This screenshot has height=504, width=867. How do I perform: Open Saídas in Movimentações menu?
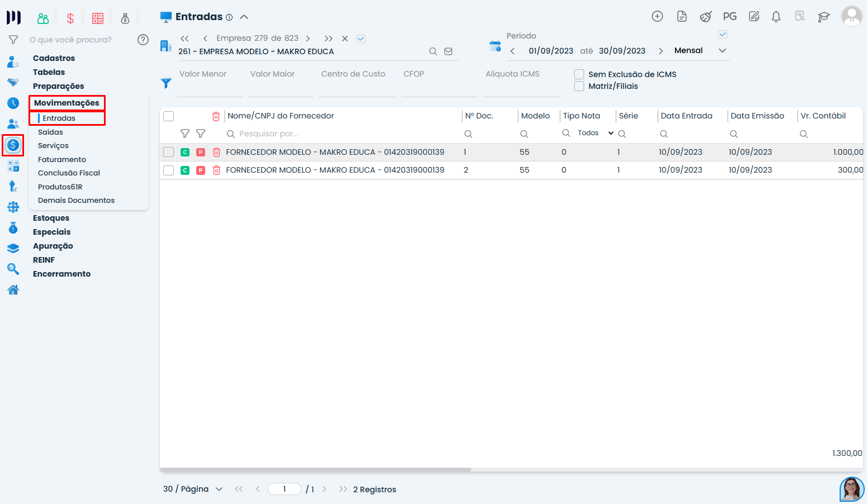coord(50,132)
